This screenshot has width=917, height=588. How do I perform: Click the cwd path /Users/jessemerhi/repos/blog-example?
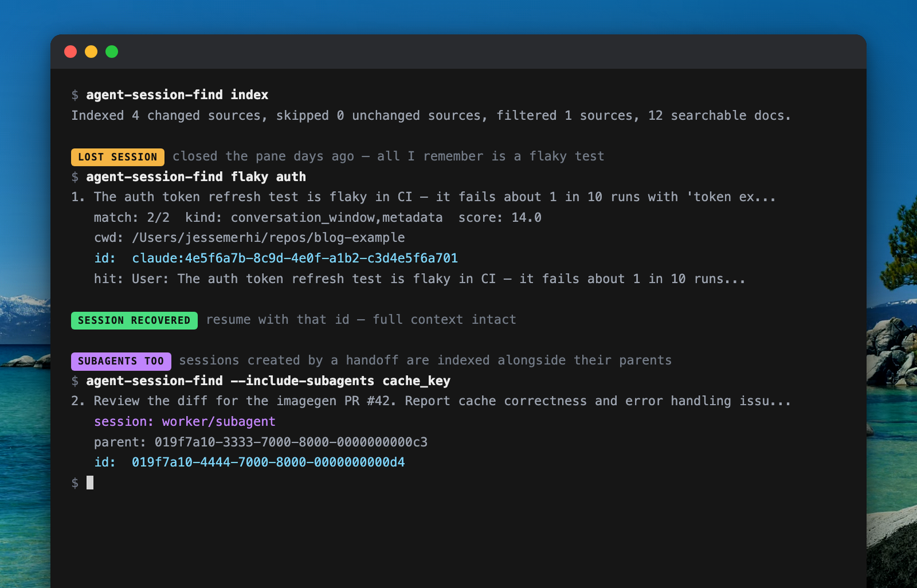(x=269, y=238)
